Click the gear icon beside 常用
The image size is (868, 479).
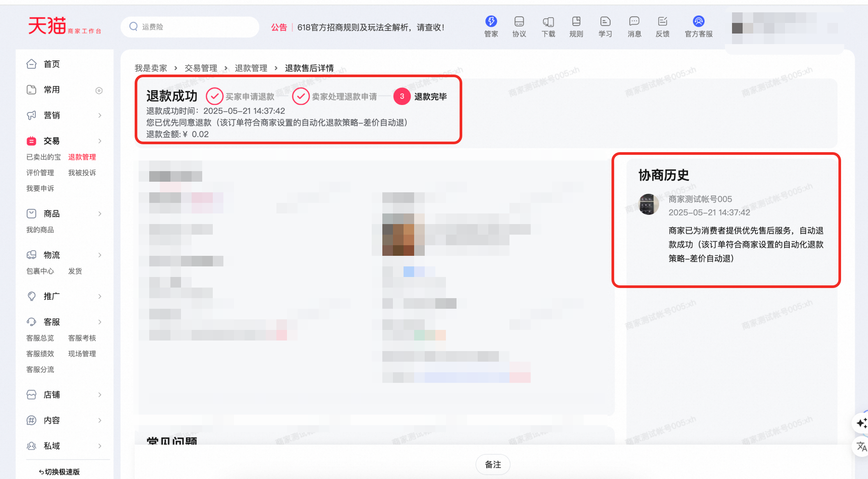coord(99,90)
